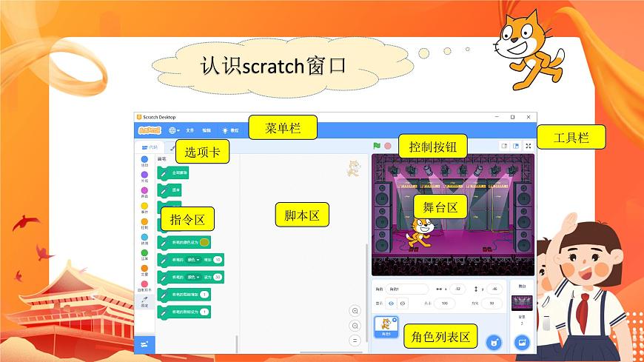Select the magenta Sound block category
644x362 pixels.
144,192
